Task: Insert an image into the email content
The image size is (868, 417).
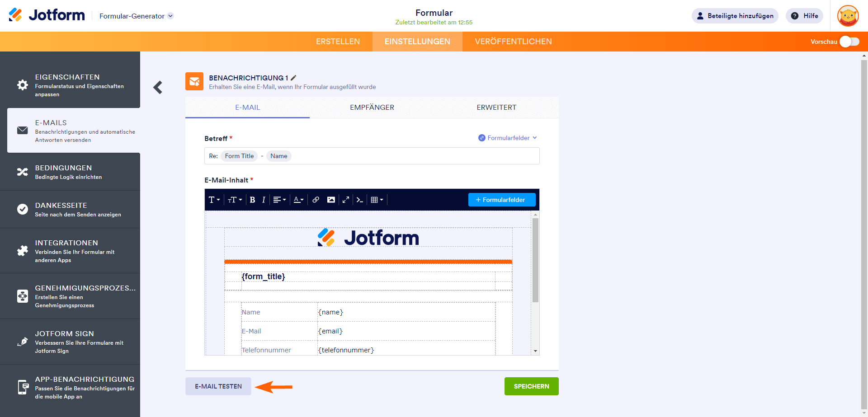Action: [x=331, y=199]
